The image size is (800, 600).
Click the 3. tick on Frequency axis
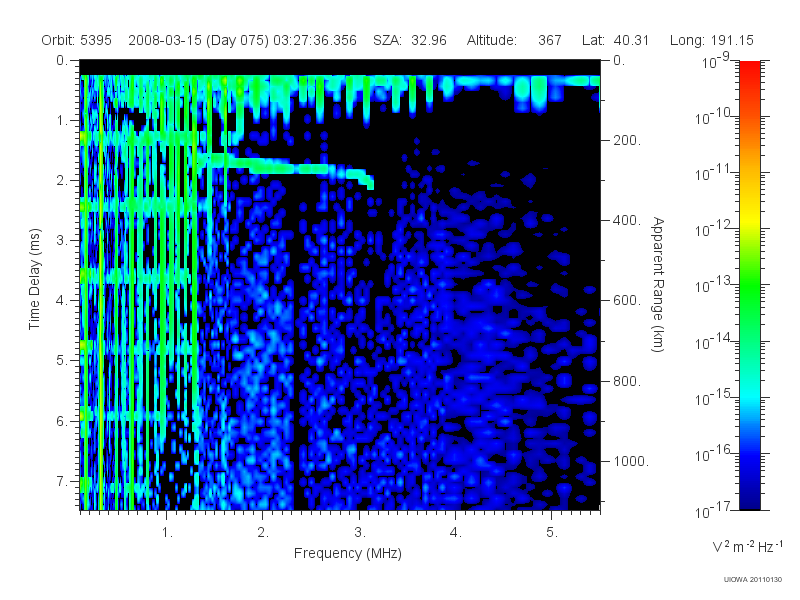point(360,533)
